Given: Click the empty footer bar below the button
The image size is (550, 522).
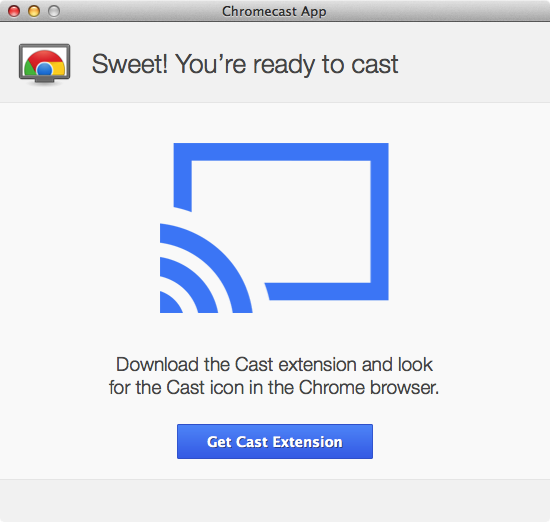Looking at the screenshot, I should (275, 501).
